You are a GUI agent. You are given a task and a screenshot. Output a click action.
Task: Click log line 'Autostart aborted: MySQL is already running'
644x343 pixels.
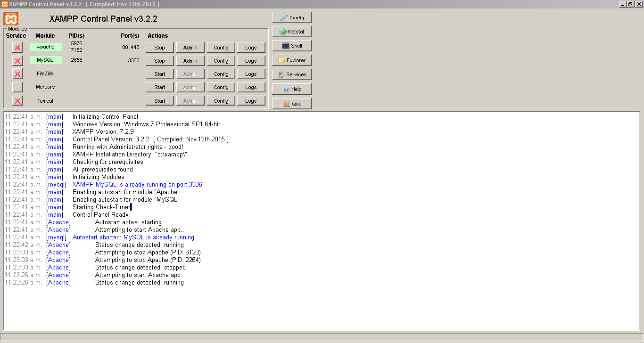(x=133, y=237)
